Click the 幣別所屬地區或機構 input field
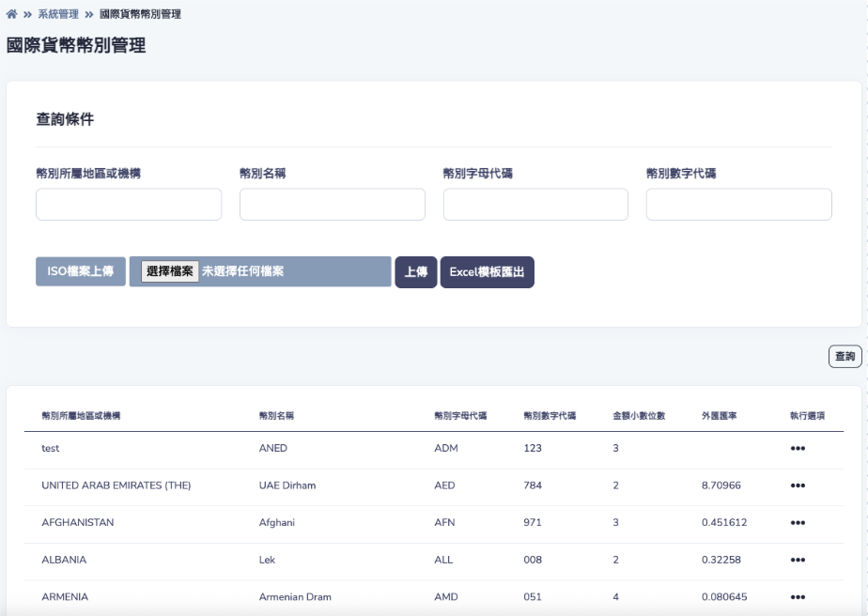Image resolution: width=868 pixels, height=616 pixels. (129, 205)
